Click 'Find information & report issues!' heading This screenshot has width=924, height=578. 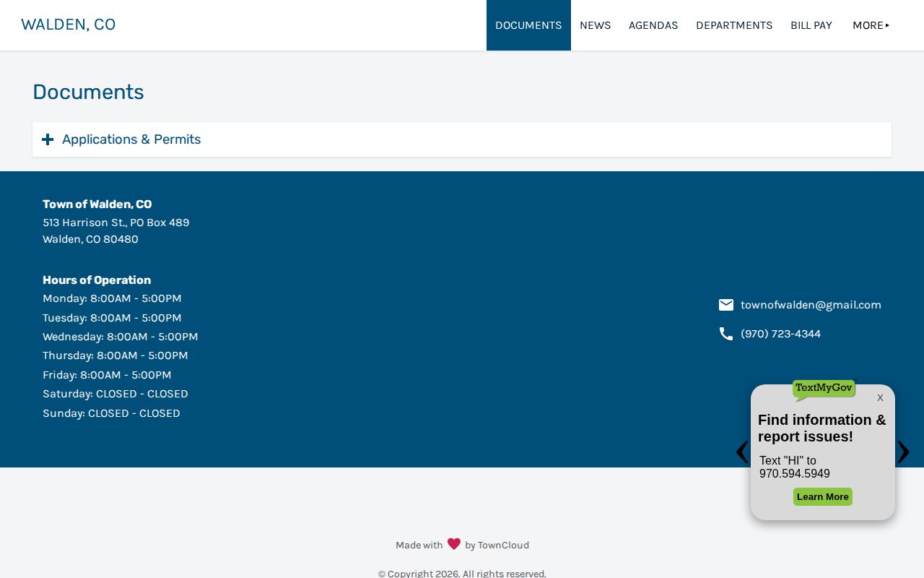tap(821, 428)
